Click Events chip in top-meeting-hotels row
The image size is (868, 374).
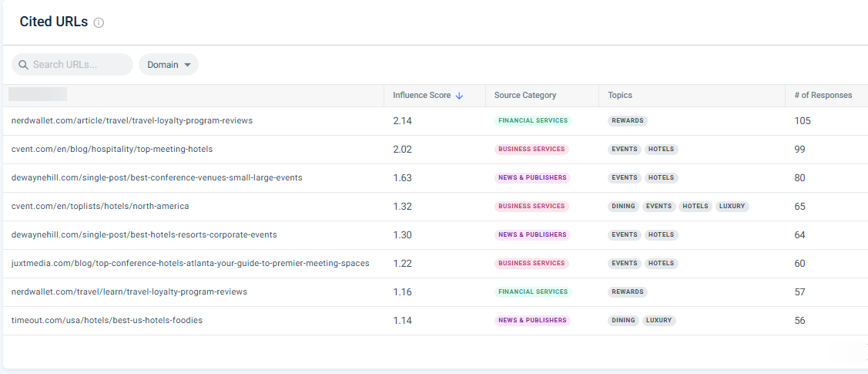625,149
